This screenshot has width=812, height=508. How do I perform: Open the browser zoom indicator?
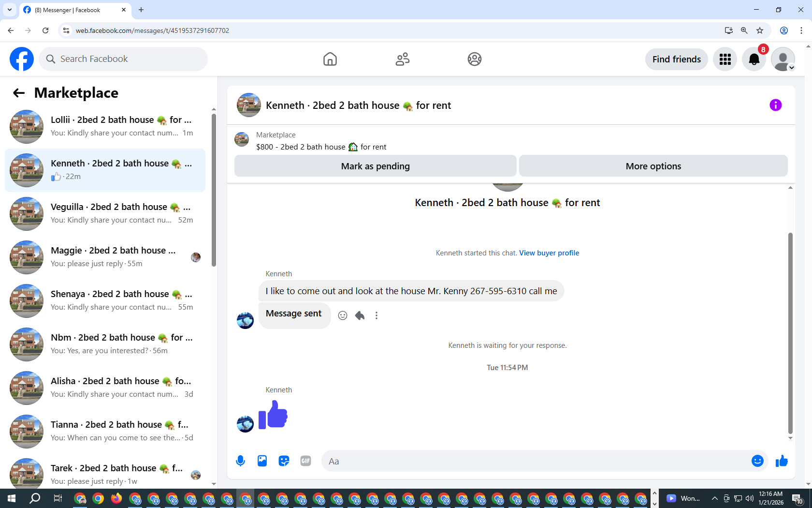coord(744,30)
